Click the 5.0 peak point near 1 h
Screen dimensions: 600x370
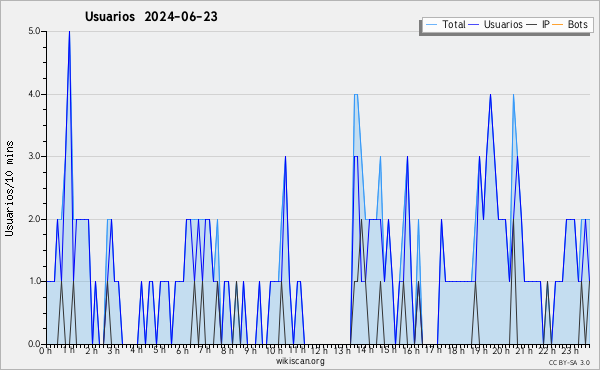click(x=69, y=32)
